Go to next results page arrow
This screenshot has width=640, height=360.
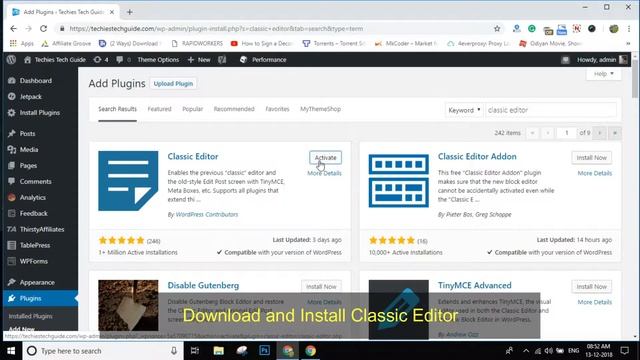pyautogui.click(x=600, y=133)
